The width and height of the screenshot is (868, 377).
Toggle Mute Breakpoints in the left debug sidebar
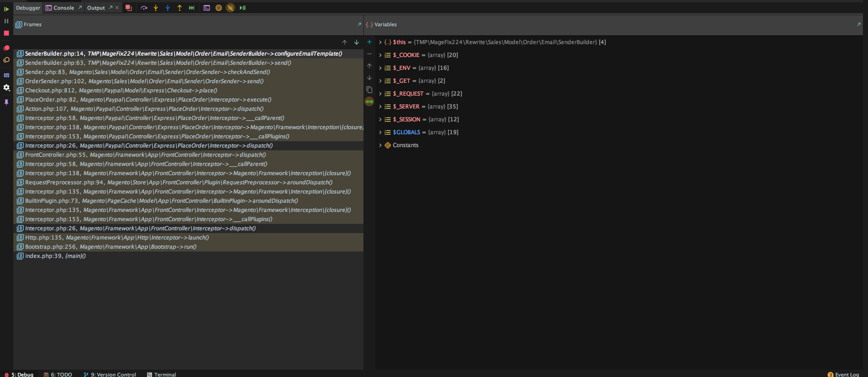(x=6, y=60)
